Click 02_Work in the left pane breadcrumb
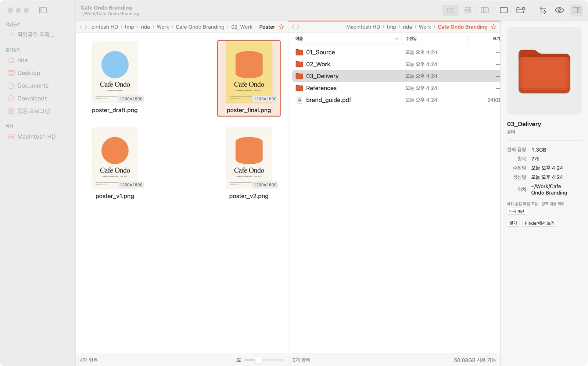The width and height of the screenshot is (588, 366). pos(242,27)
